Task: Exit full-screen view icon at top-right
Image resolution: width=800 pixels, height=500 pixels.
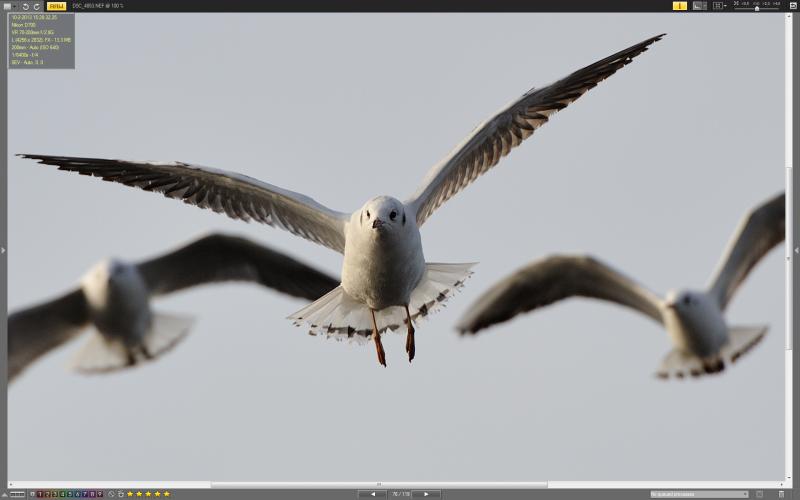Action: tap(793, 6)
